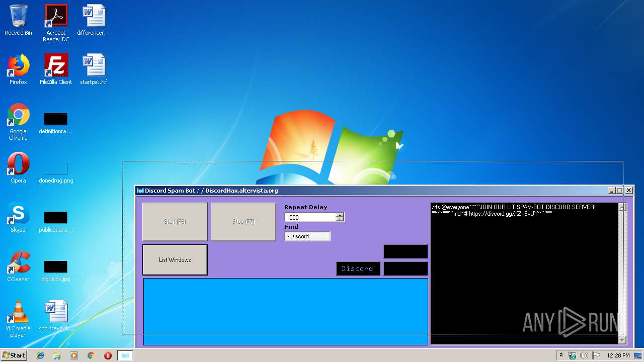
Task: Open the network status tray icon
Action: coord(572,355)
